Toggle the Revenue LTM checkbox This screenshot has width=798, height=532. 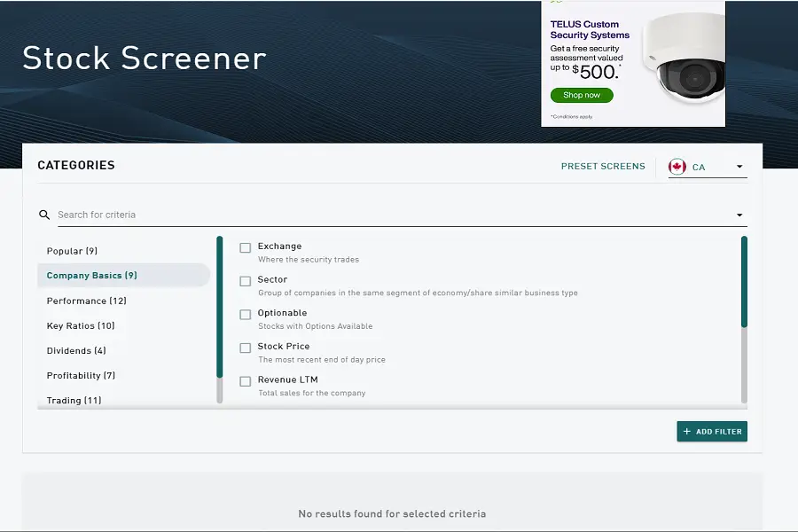click(x=246, y=381)
